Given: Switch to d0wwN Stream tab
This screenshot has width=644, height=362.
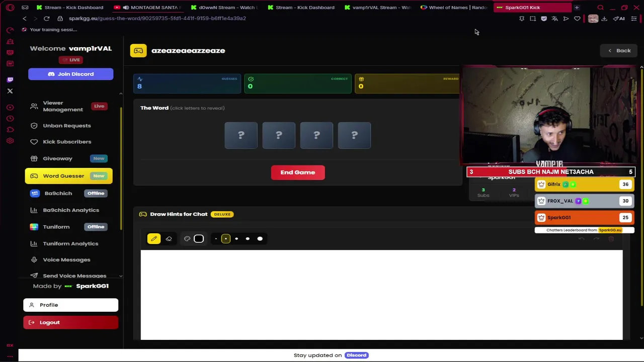Looking at the screenshot, I should [224, 8].
